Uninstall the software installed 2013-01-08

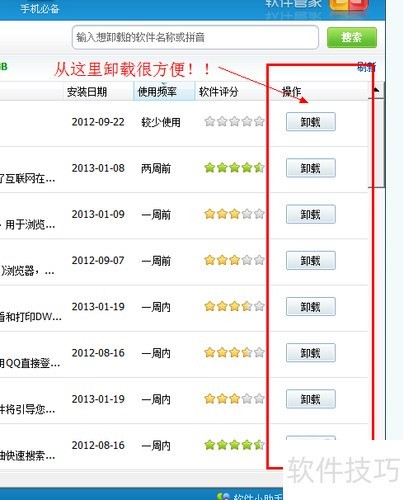(311, 168)
